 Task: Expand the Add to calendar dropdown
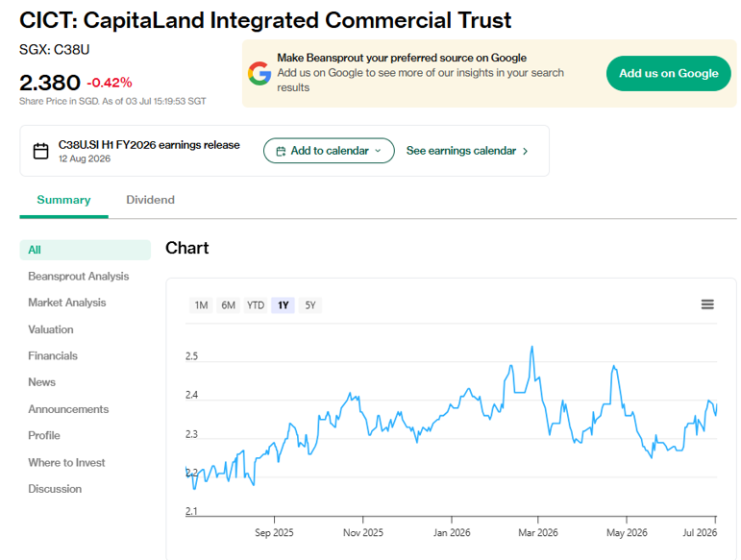[329, 151]
